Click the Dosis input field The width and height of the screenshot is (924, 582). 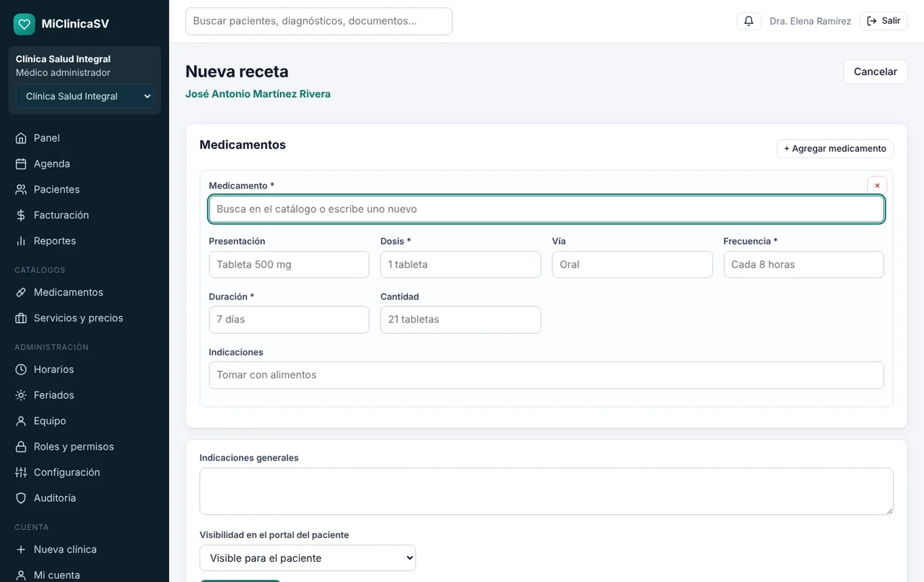[x=461, y=264]
